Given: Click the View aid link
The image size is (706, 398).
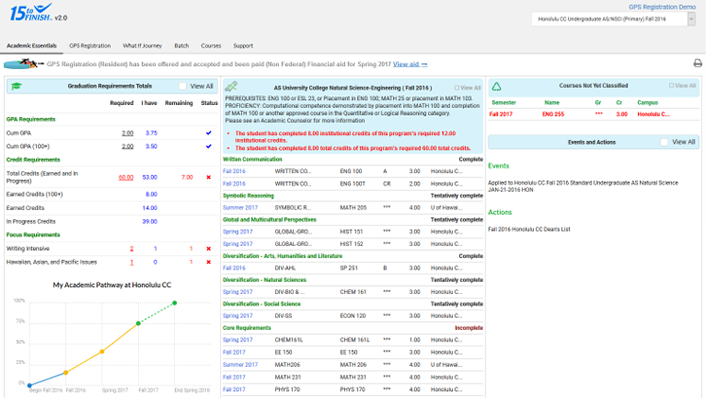Looking at the screenshot, I should (x=410, y=64).
